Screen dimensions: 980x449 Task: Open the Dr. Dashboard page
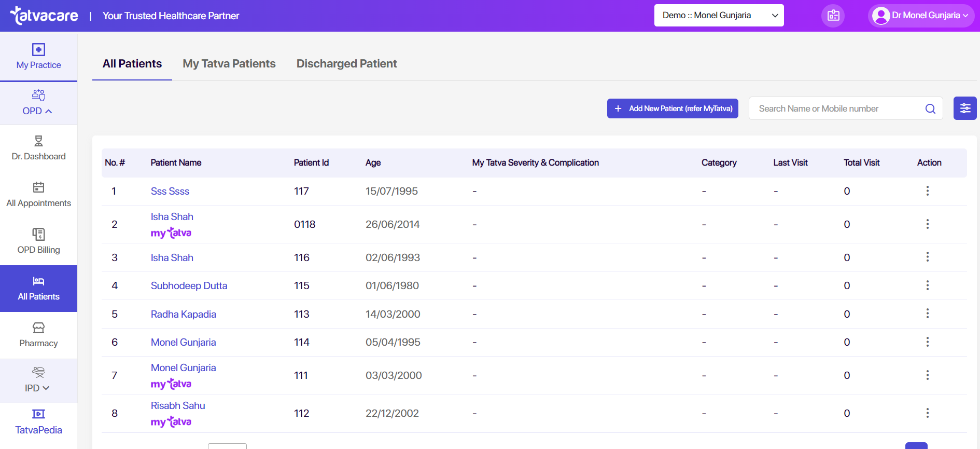click(38, 148)
